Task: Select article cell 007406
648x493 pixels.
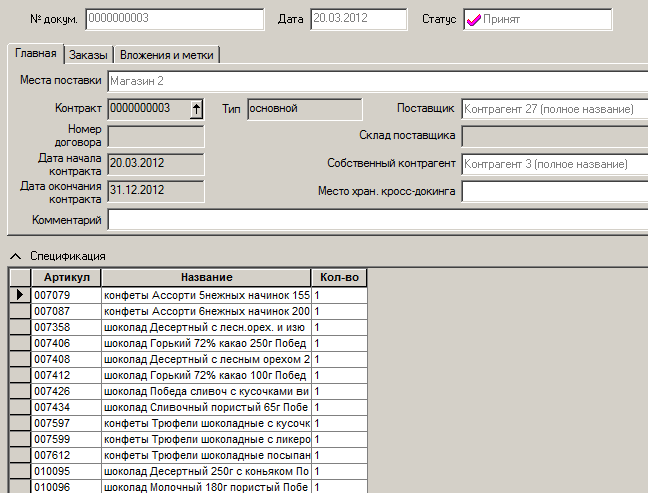Action: pyautogui.click(x=66, y=343)
